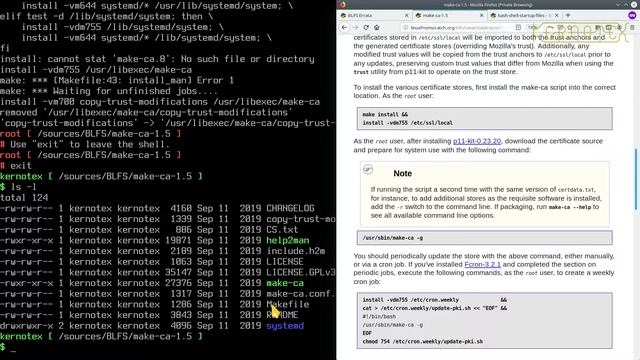Open the Firefox home page

coord(376,27)
